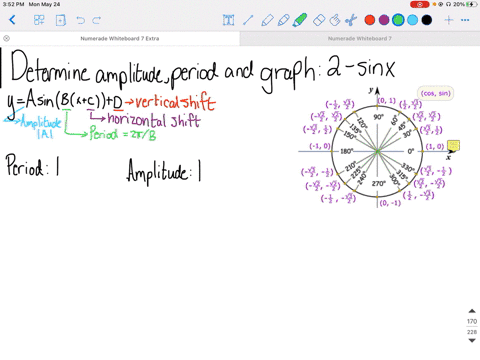
Task: Select the scissors cut tool
Action: pos(351,20)
